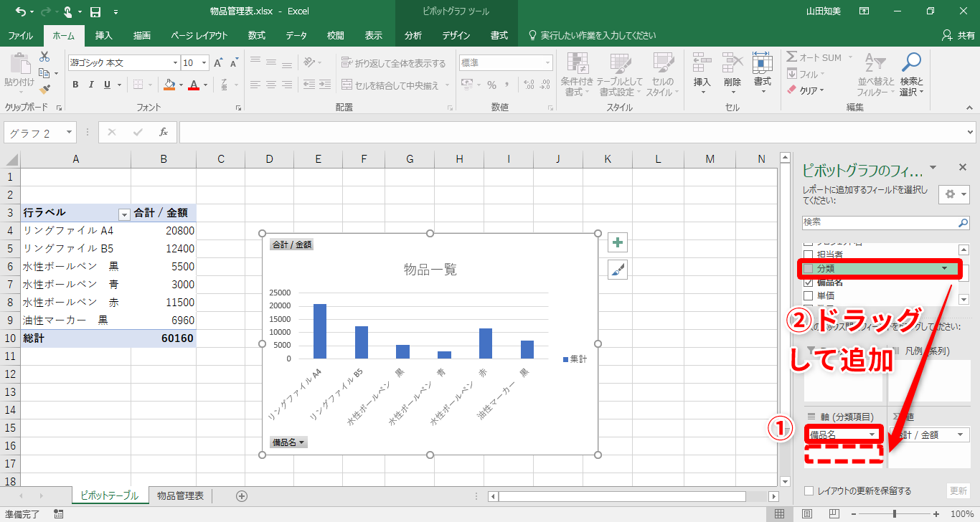Click the zoom slider handle
This screenshot has width=980, height=522.
point(894,514)
